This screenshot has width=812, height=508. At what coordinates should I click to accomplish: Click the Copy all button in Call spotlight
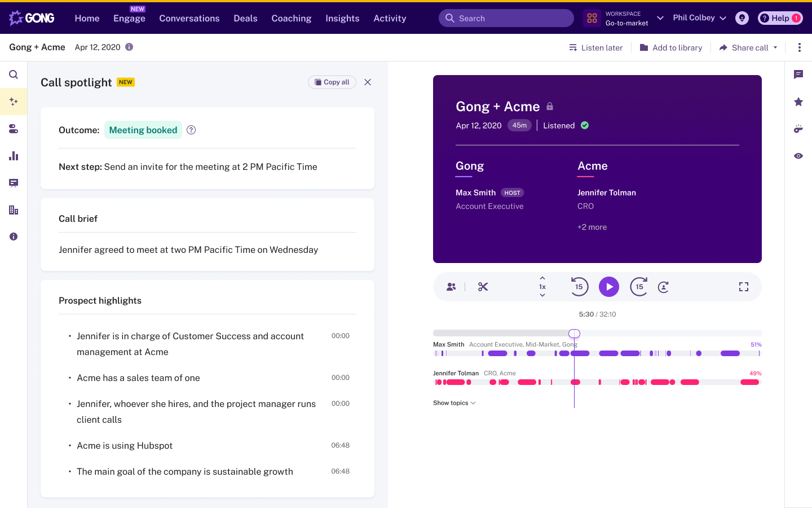coord(332,82)
